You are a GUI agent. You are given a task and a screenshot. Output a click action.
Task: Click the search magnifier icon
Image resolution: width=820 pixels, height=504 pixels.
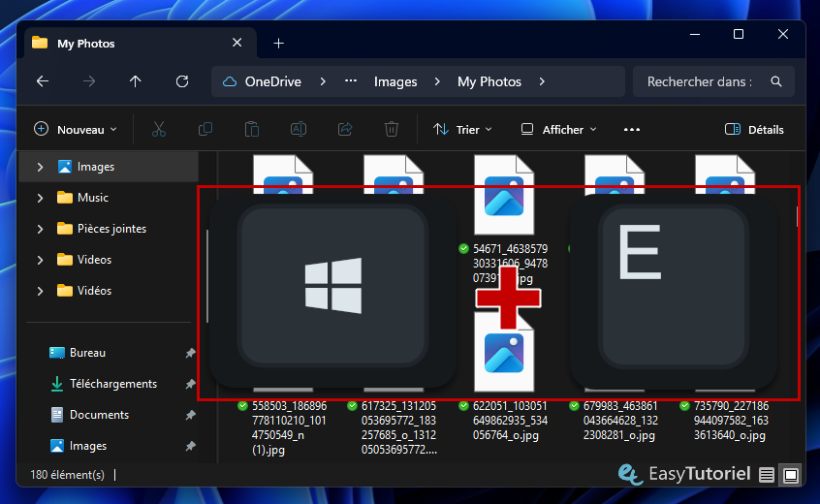click(x=776, y=81)
